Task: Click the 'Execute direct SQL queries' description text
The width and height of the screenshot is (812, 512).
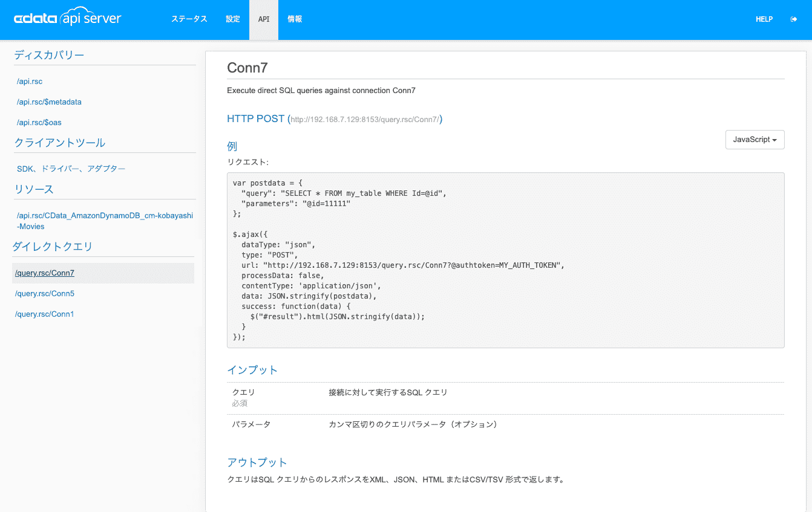Action: [x=321, y=91]
